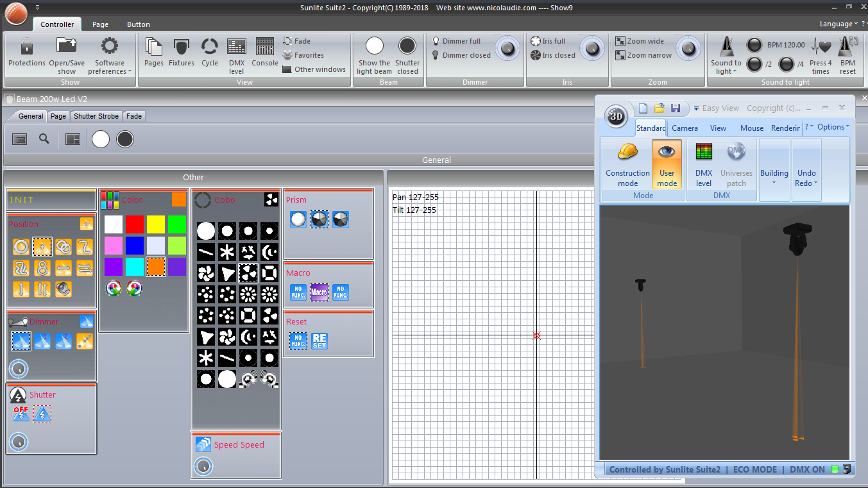This screenshot has height=488, width=868.
Task: Open the Language menu
Action: pyautogui.click(x=838, y=24)
